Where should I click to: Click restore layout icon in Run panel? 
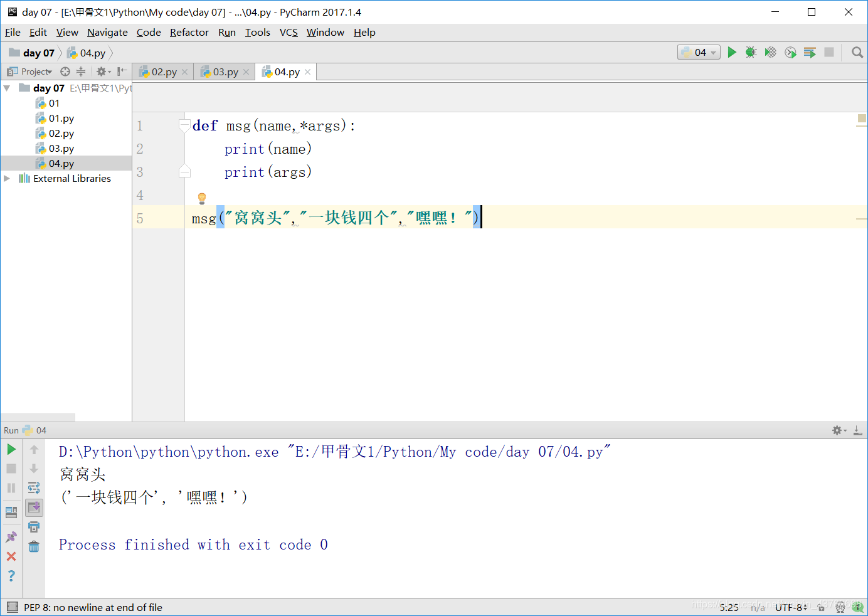pos(11,512)
